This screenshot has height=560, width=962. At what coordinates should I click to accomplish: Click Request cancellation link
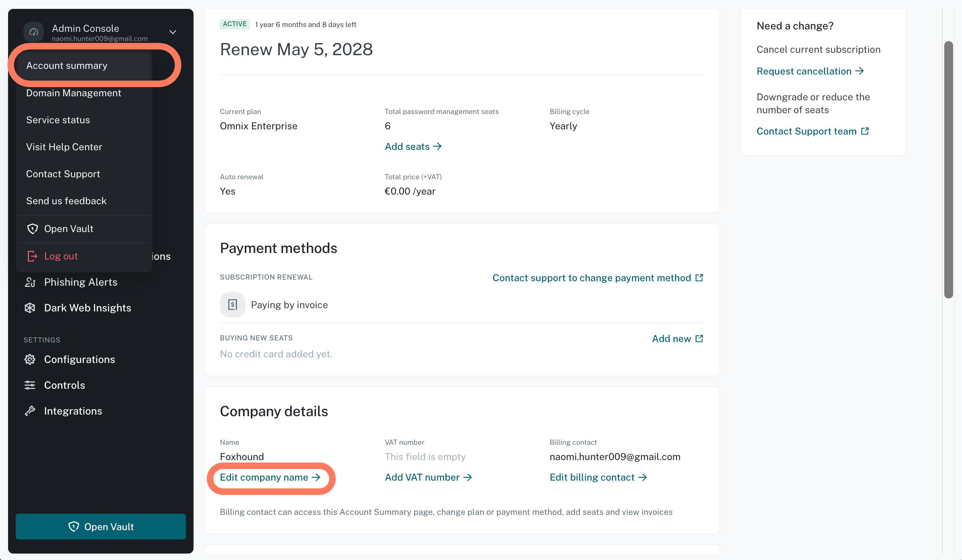coord(810,71)
